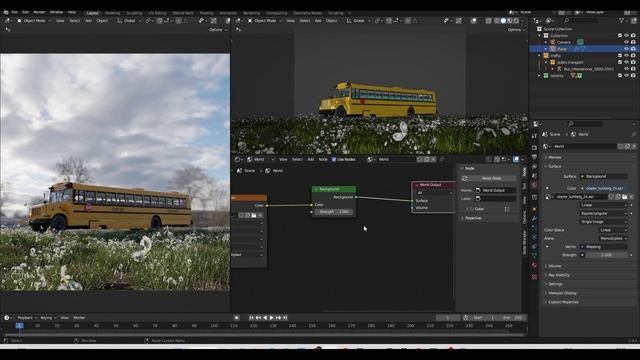Viewport: 640px width, 360px height.
Task: Toggle the Use Nodes checkbox
Action: [334, 160]
